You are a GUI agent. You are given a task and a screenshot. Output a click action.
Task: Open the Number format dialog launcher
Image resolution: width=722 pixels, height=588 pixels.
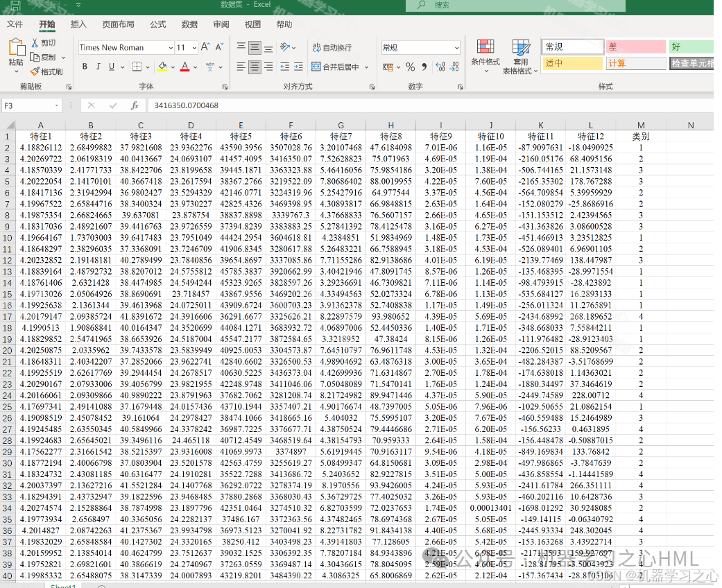(x=460, y=87)
